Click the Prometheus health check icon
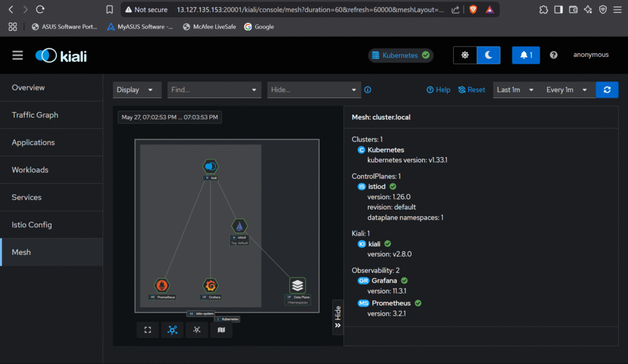 [x=418, y=303]
